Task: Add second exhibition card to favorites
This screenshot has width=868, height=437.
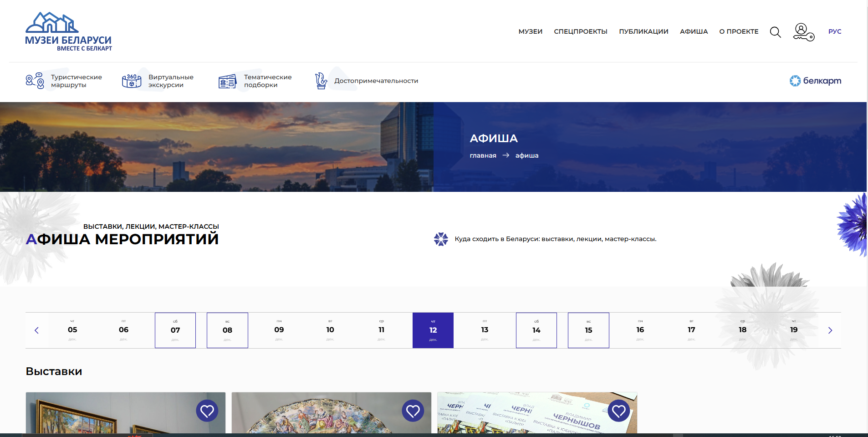Action: pos(413,411)
